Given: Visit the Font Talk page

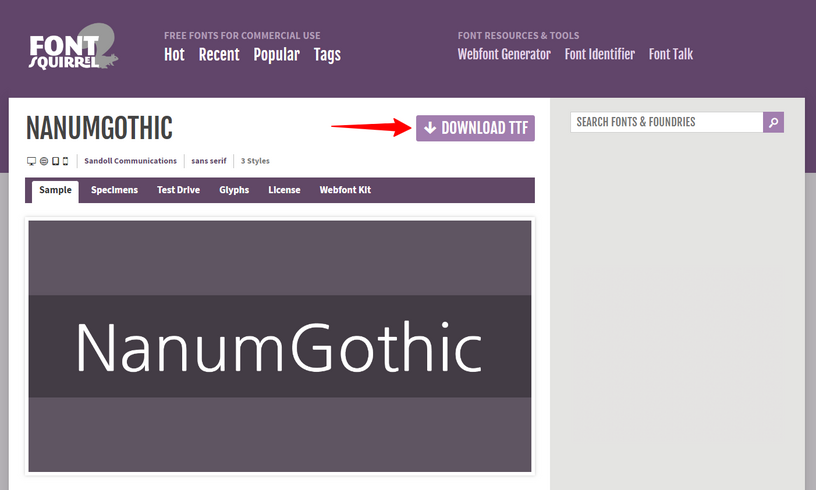Looking at the screenshot, I should (x=671, y=54).
